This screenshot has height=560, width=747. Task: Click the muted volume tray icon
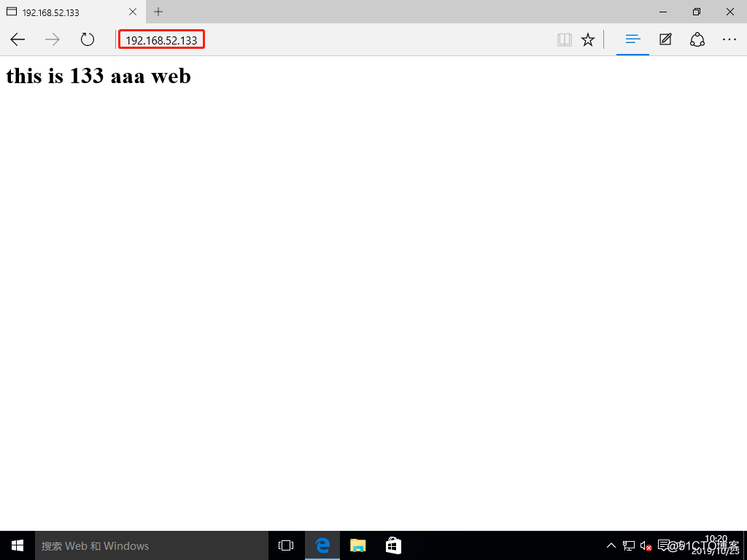[x=646, y=545]
